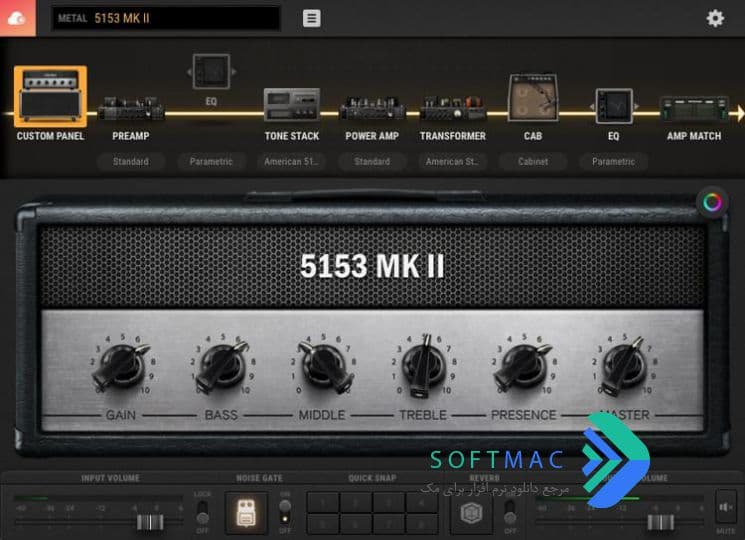Select Quick Snap slot 4
This screenshot has height=540, width=745.
point(421,502)
